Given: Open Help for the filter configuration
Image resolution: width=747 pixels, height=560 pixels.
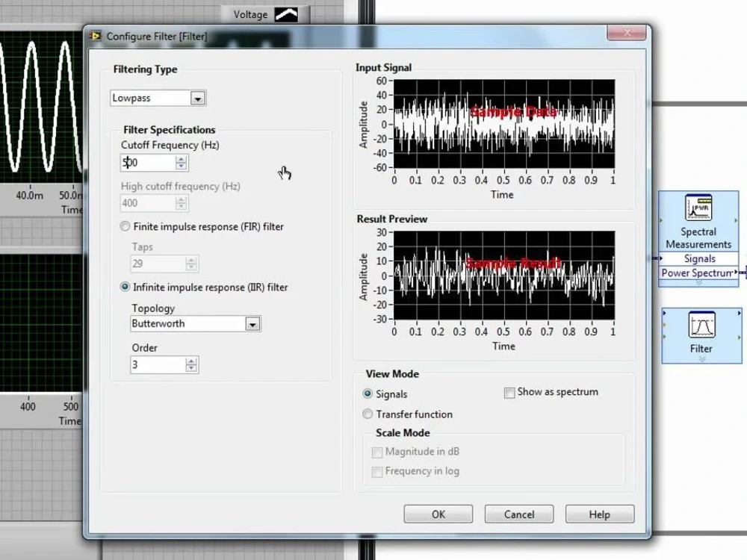Looking at the screenshot, I should click(599, 514).
